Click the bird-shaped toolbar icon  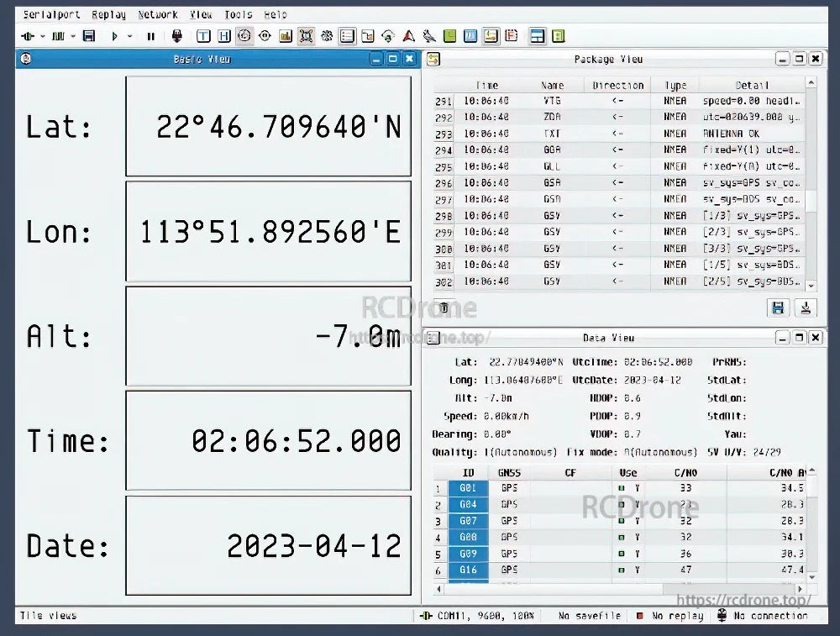click(x=429, y=36)
